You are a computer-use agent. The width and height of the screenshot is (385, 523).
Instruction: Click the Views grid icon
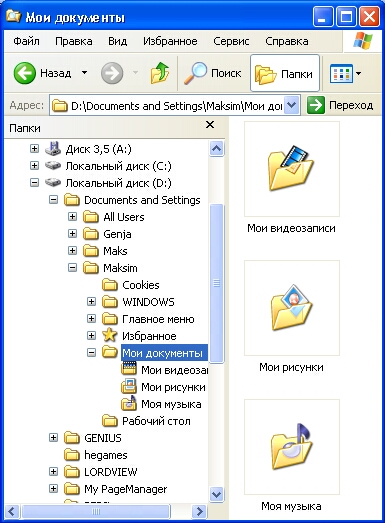[x=341, y=73]
